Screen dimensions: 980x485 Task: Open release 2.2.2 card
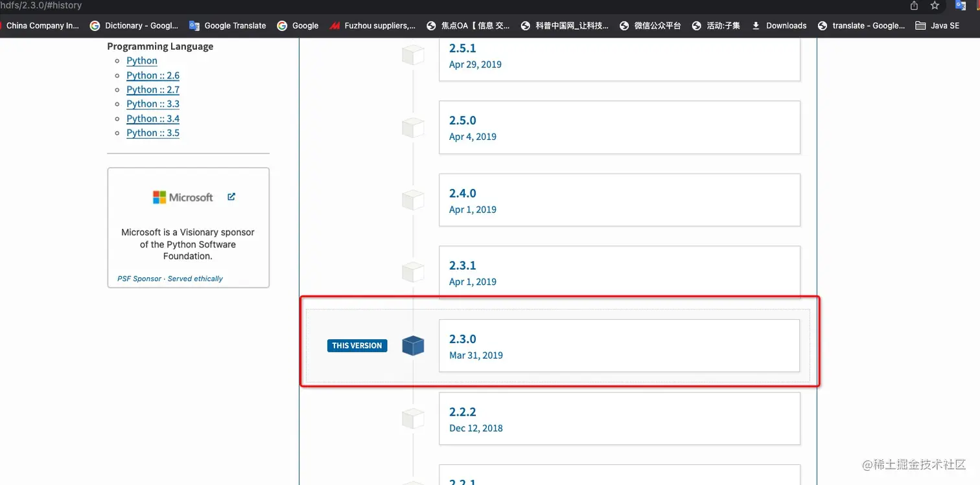tap(620, 418)
